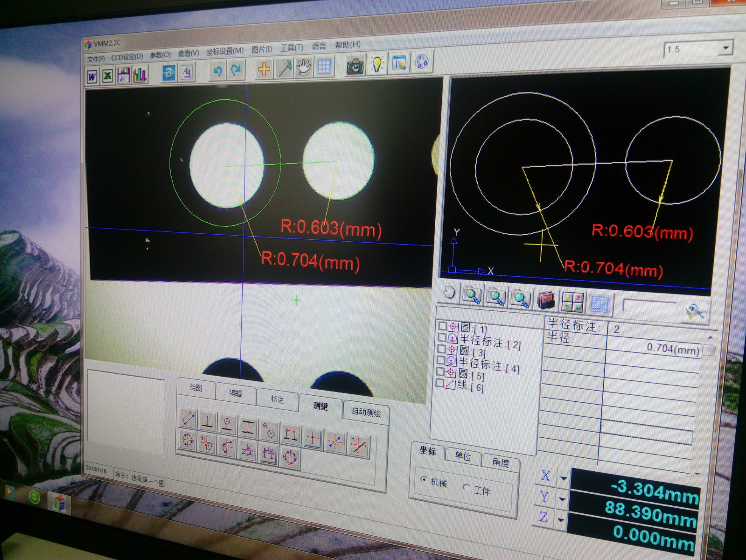Screen dimensions: 746x560
Task: Click the camera capture icon
Action: tap(355, 67)
